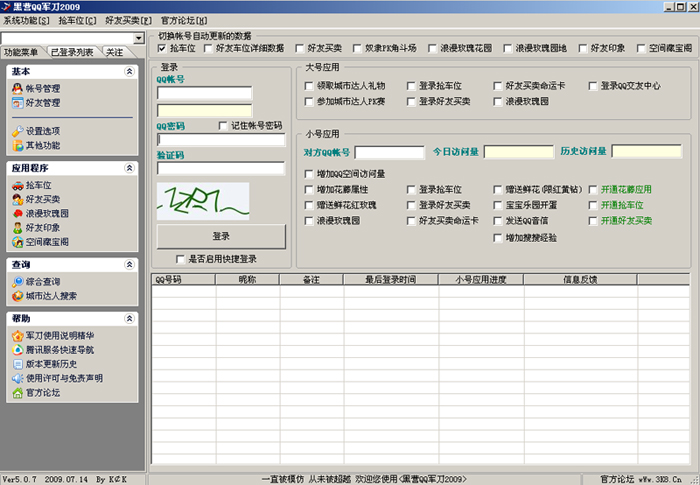Screen dimensions: 700x485
Task: Click the 对方QQ帐号 input field
Action: (389, 152)
